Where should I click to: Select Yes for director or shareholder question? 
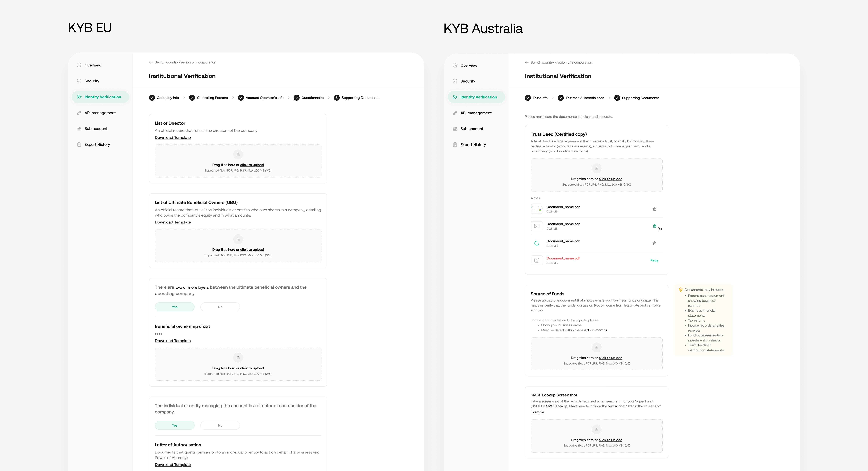[175, 426]
